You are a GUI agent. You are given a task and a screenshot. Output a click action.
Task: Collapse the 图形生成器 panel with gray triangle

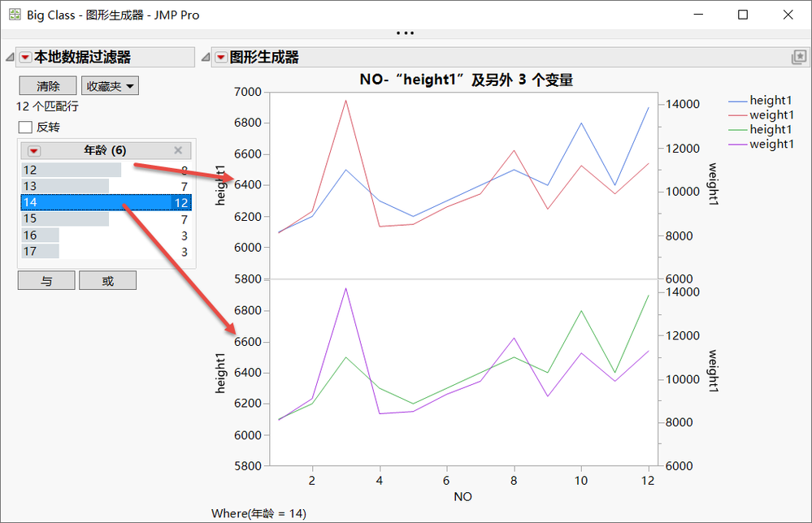(206, 57)
